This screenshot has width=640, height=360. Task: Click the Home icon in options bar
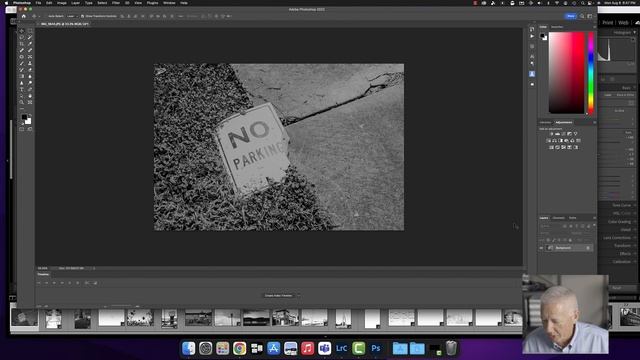pos(24,16)
